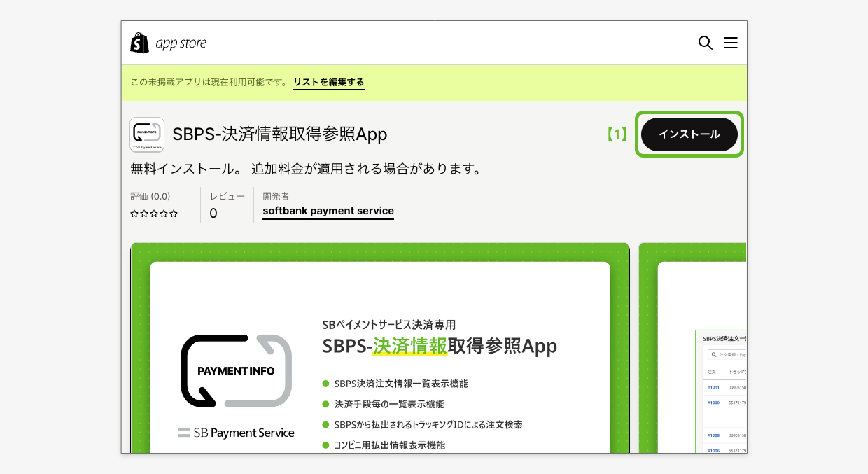
Task: Open the Shopify app store logo
Action: [168, 43]
